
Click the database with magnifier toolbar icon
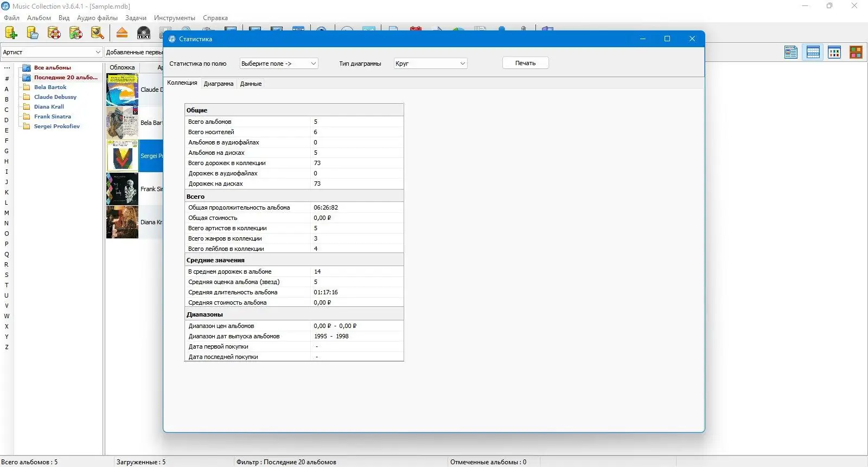[x=98, y=33]
